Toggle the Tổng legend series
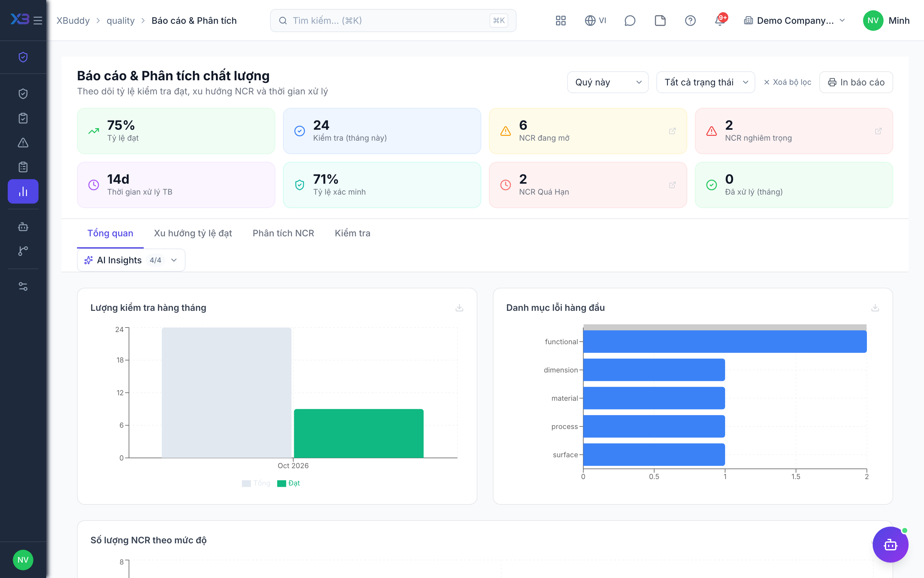This screenshot has width=924, height=578. [x=256, y=483]
